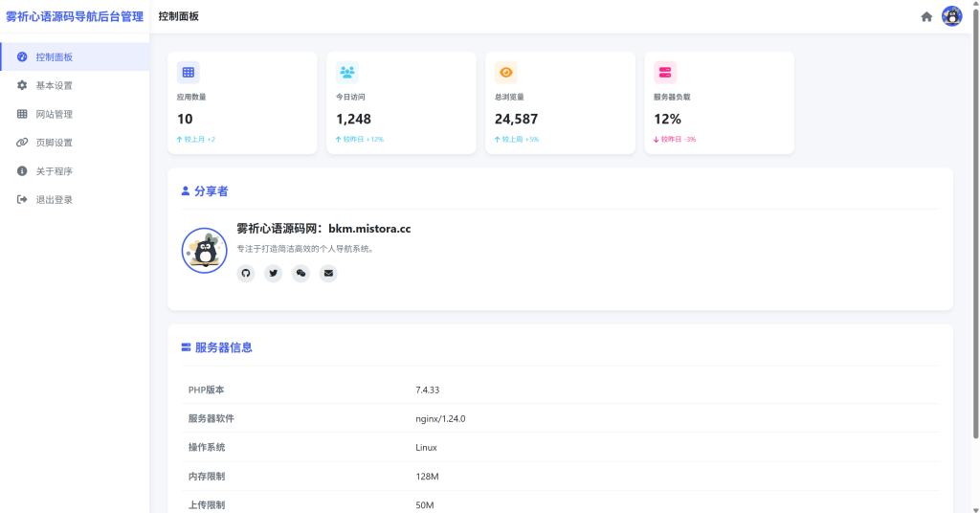
Task: Open the email envelope icon
Action: (328, 273)
